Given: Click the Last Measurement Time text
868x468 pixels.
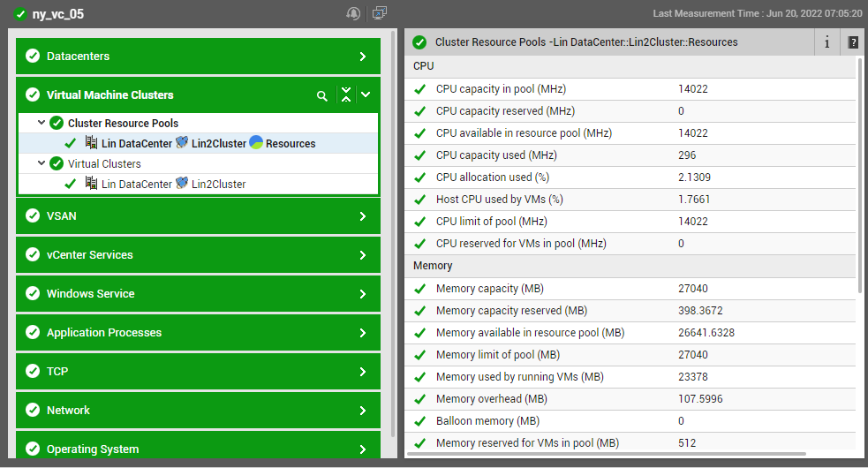Looking at the screenshot, I should coord(758,13).
